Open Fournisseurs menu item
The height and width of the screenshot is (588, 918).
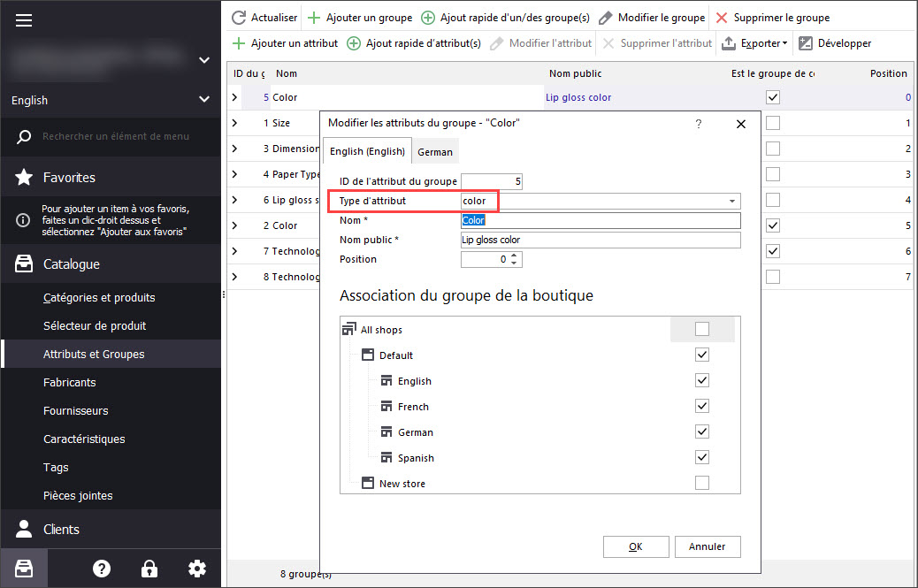(x=75, y=411)
